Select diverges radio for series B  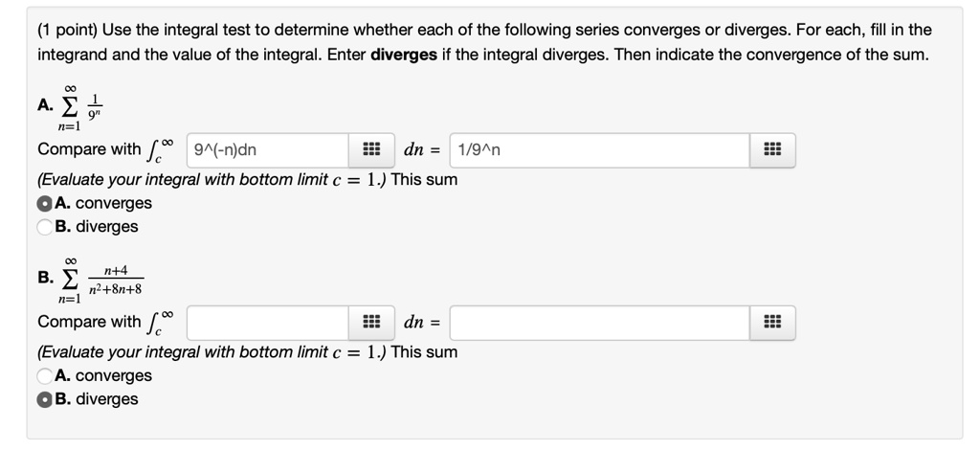point(44,399)
